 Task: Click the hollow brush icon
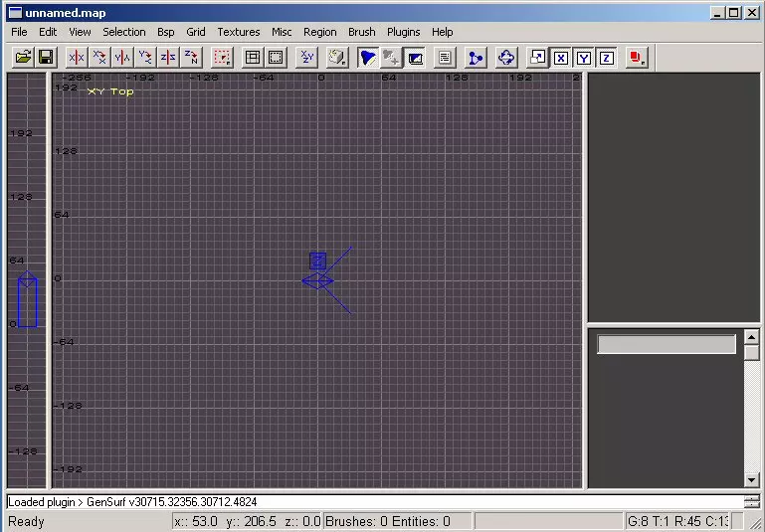276,58
